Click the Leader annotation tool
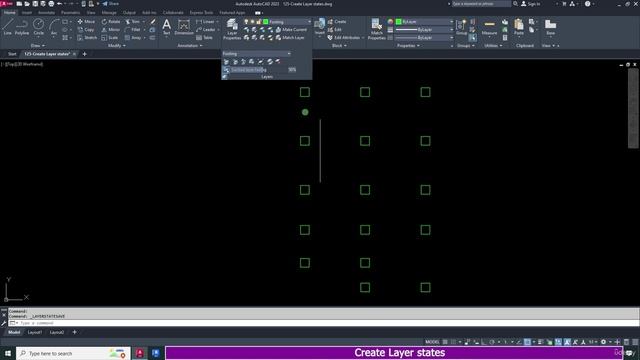 pos(206,29)
